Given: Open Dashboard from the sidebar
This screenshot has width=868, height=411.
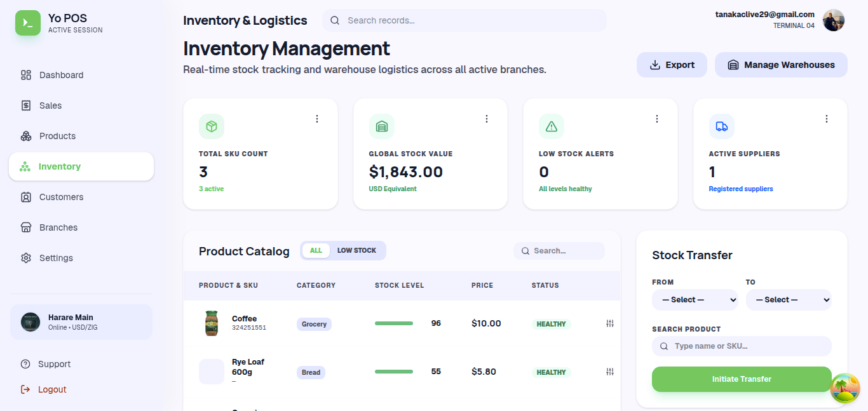Looking at the screenshot, I should 81,75.
